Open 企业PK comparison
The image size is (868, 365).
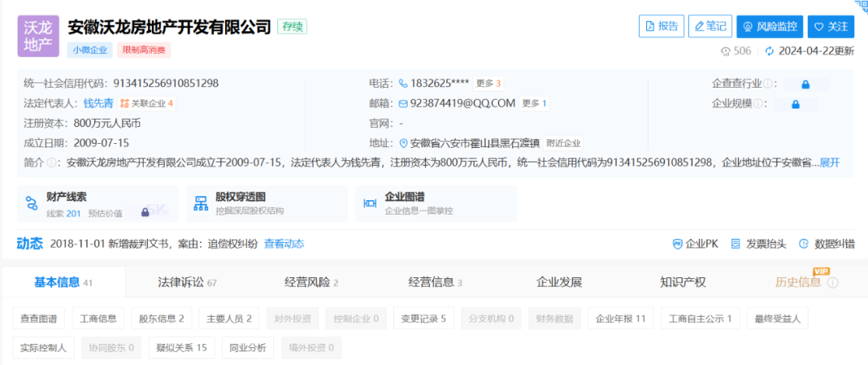point(695,244)
